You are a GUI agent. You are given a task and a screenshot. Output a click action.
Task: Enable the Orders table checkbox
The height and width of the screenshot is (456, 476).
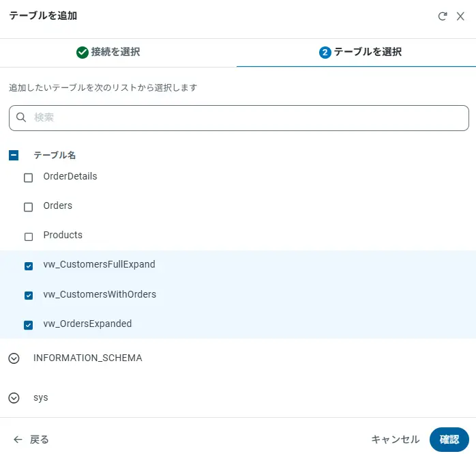pyautogui.click(x=29, y=207)
